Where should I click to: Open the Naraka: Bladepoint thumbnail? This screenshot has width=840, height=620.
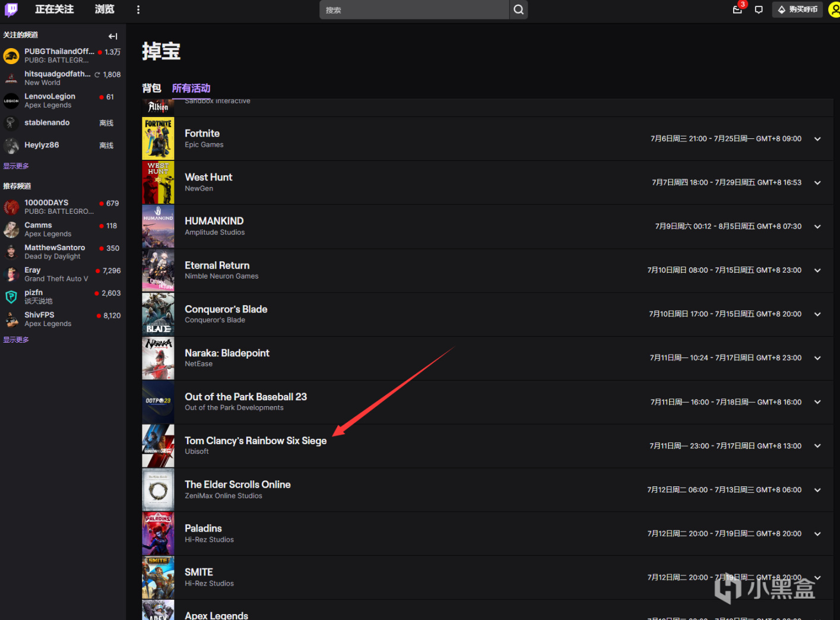tap(158, 358)
